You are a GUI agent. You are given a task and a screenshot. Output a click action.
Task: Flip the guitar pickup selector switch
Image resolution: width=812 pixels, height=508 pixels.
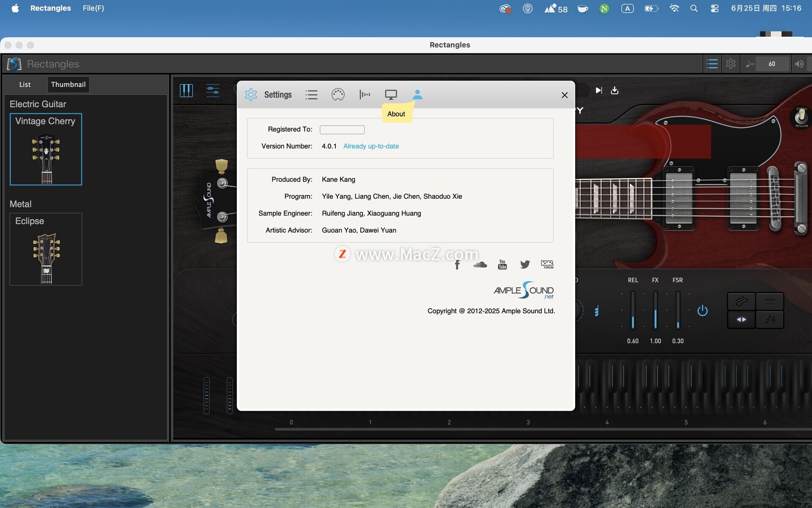(801, 116)
